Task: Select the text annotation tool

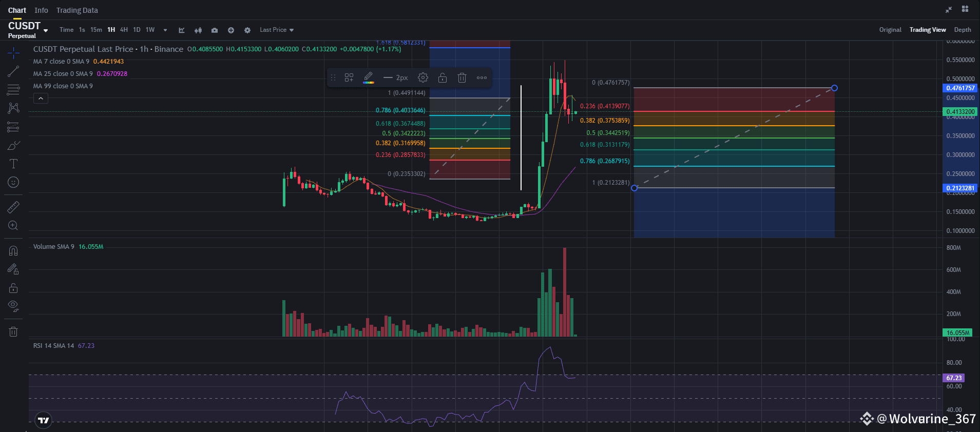Action: tap(14, 164)
